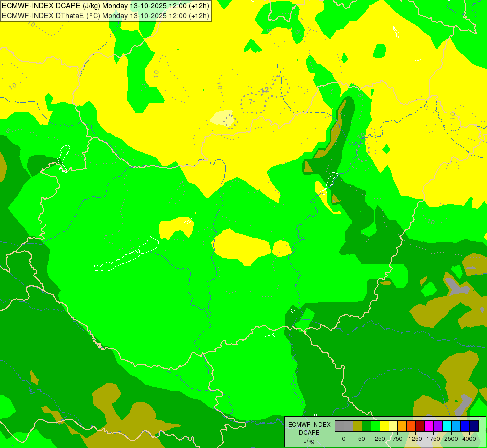The width and height of the screenshot is (487, 448).
Task: Select the light blue legend swatch
Action: click(456, 426)
